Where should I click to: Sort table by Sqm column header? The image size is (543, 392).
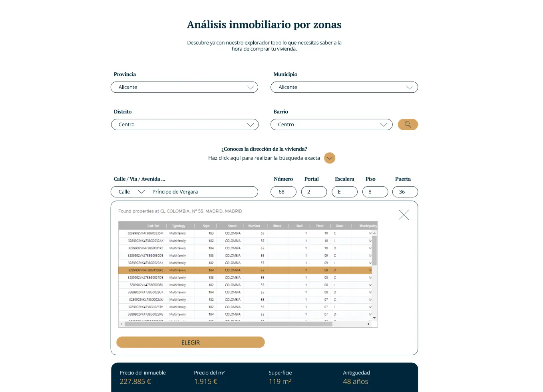[x=206, y=226]
